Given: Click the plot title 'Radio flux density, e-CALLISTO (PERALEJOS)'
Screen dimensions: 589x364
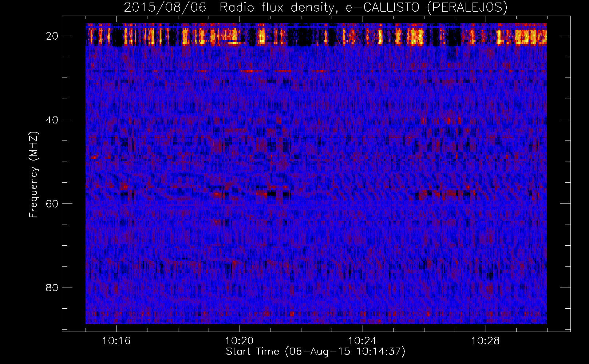Looking at the screenshot, I should coord(363,8).
